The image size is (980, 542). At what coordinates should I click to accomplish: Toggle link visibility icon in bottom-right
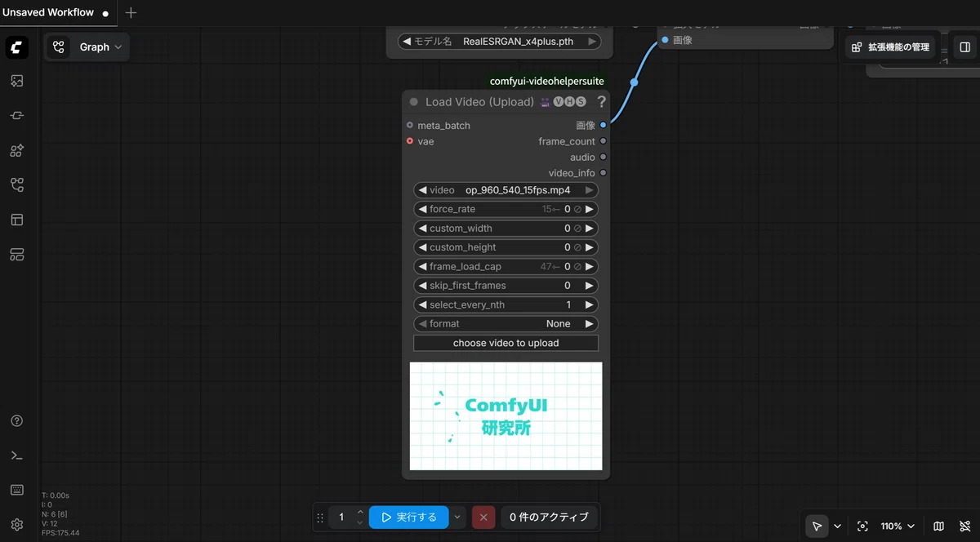click(x=964, y=526)
